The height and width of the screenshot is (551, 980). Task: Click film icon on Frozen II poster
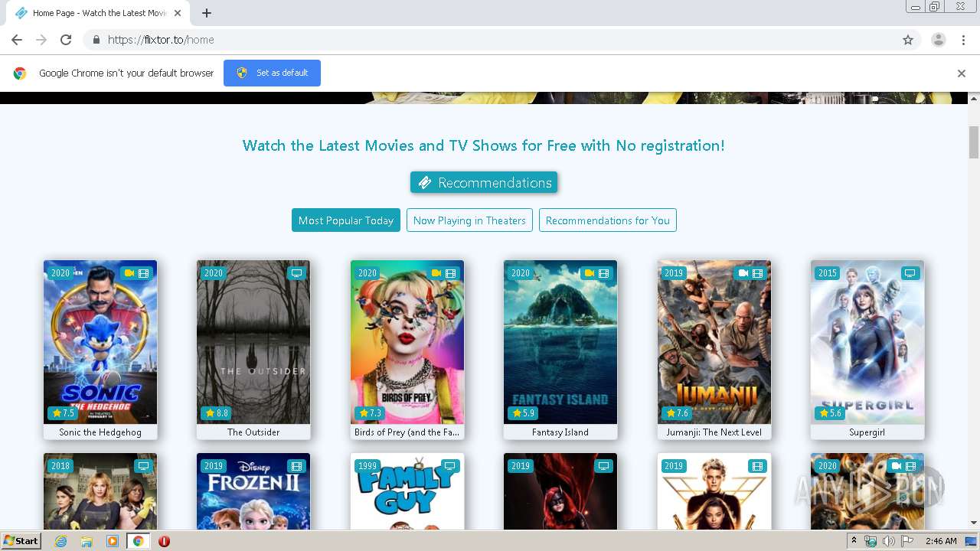click(297, 466)
